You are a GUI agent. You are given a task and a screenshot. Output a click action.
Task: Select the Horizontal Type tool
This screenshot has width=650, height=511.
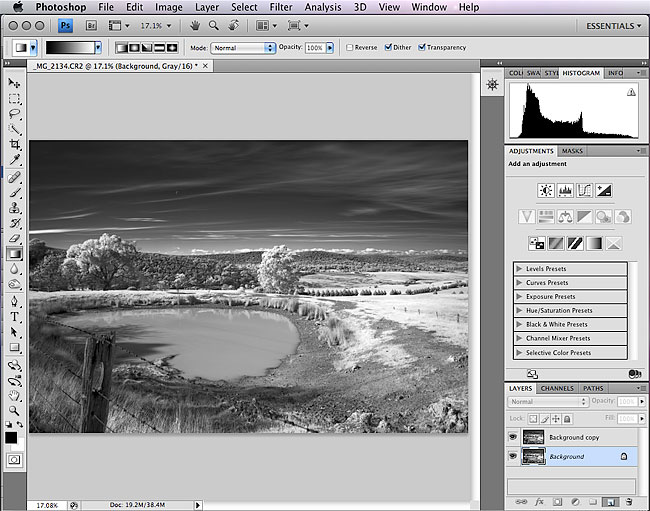[x=15, y=316]
